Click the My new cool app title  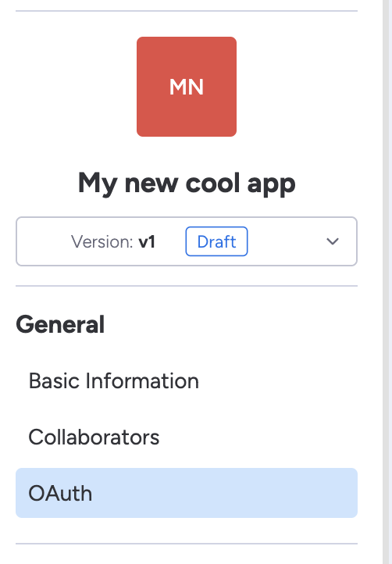click(187, 184)
